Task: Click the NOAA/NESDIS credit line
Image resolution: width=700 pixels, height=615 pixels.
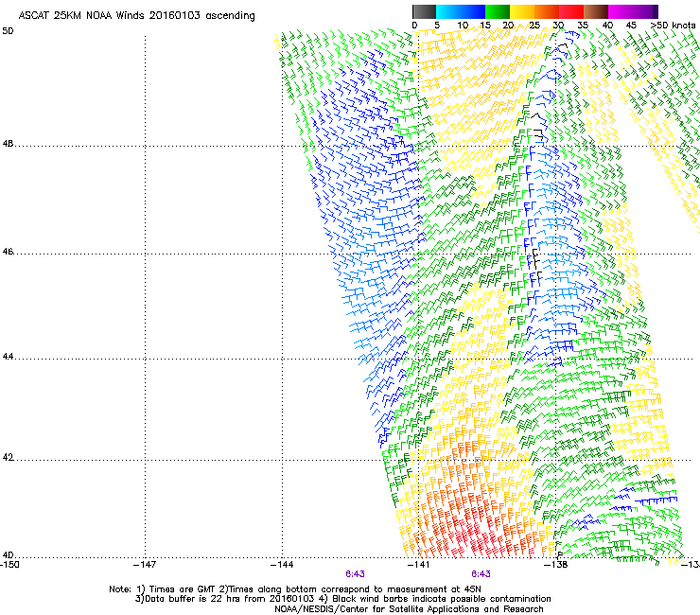Action: pyautogui.click(x=409, y=609)
